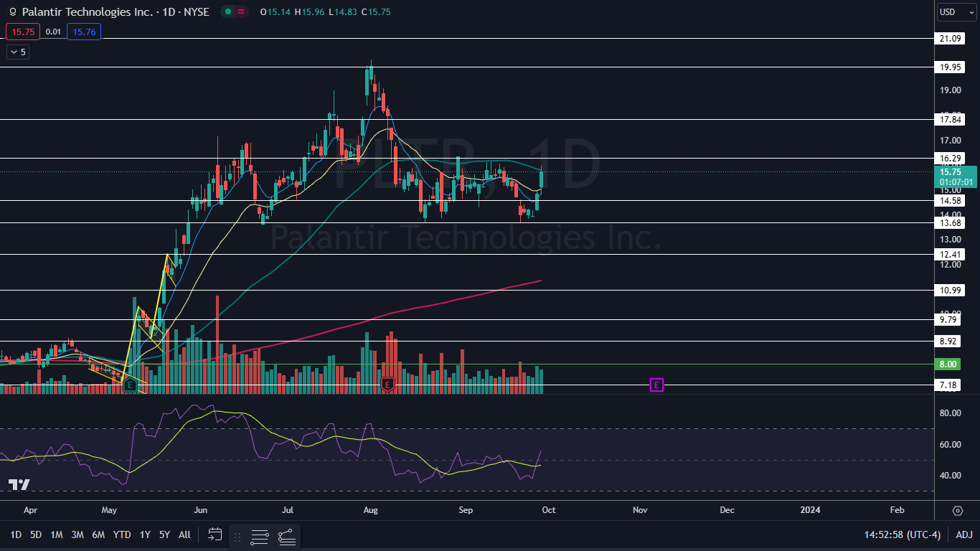Click the blue 15.76 buy price button
This screenshot has height=551, width=980.
coord(84,32)
